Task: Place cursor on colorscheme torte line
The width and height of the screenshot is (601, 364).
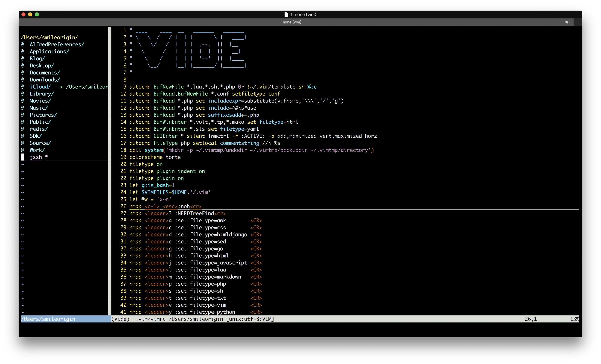Action: click(x=155, y=157)
